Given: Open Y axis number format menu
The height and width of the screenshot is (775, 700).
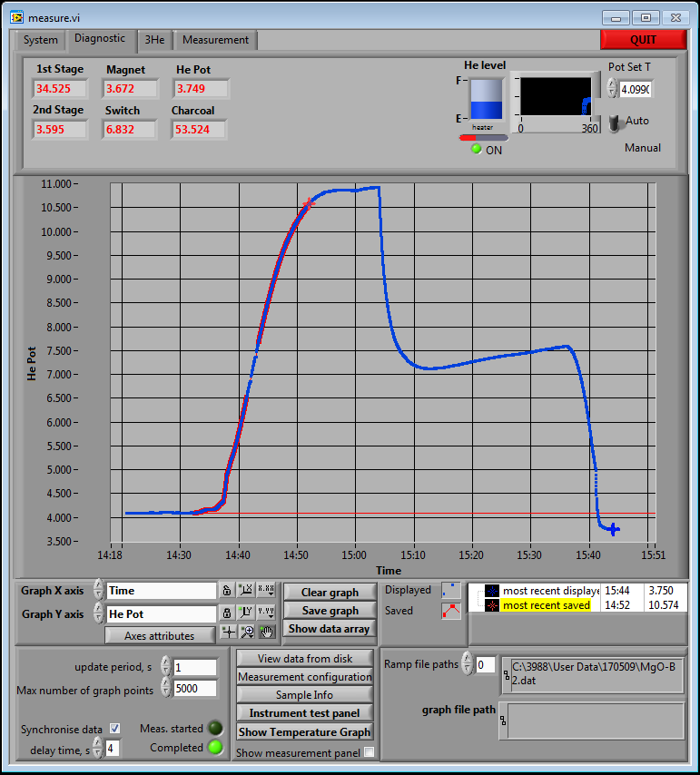Looking at the screenshot, I should click(266, 613).
